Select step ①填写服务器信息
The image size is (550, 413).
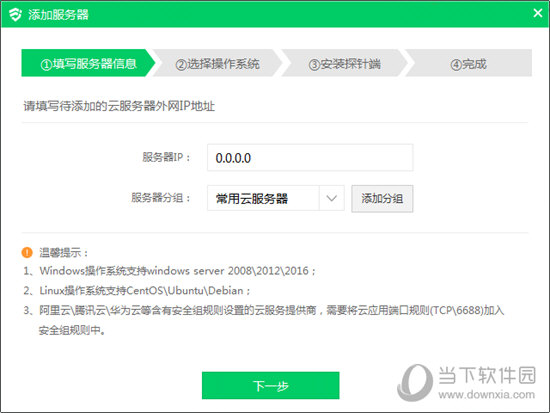click(88, 63)
